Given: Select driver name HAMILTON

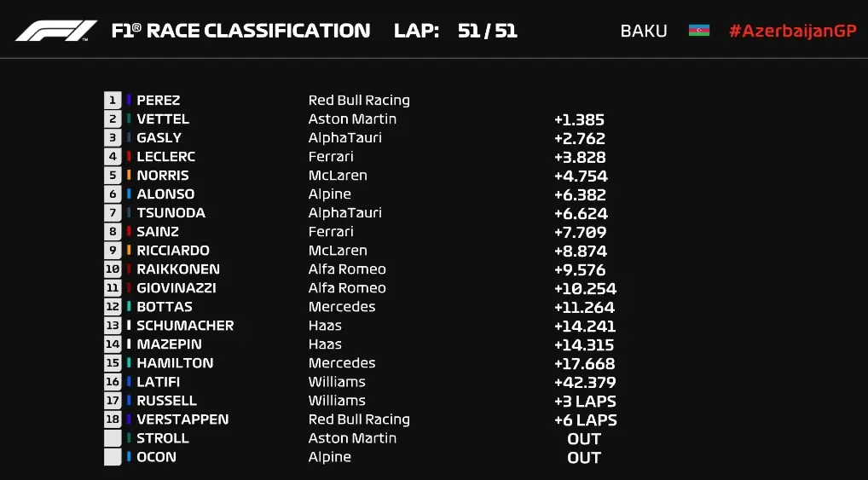Looking at the screenshot, I should (175, 363).
